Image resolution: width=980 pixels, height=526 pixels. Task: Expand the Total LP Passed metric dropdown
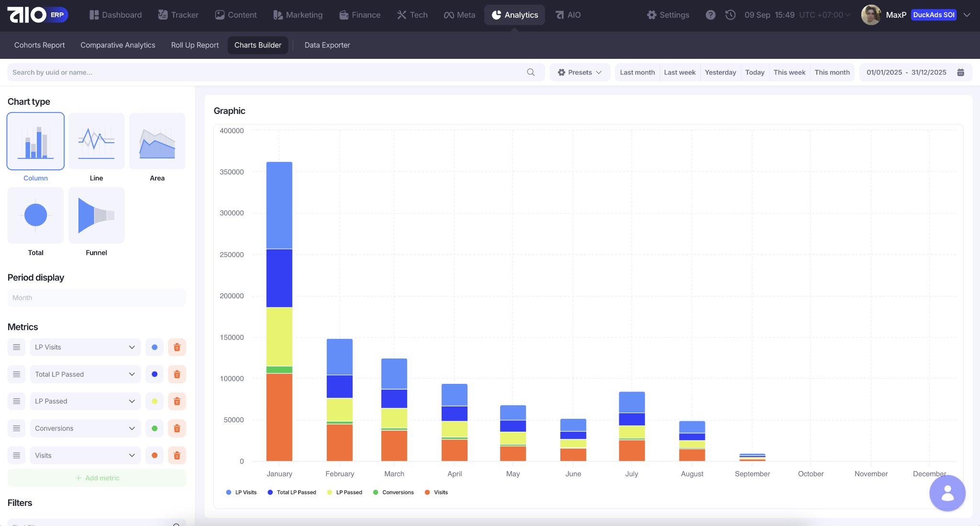tap(85, 374)
